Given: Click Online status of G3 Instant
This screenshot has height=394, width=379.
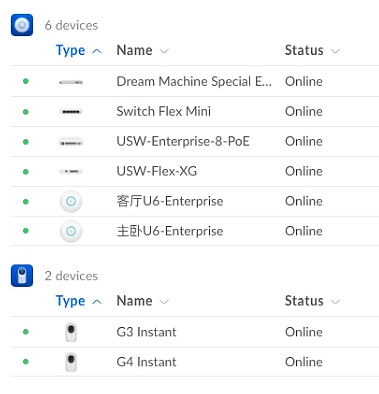Looking at the screenshot, I should (x=304, y=332).
